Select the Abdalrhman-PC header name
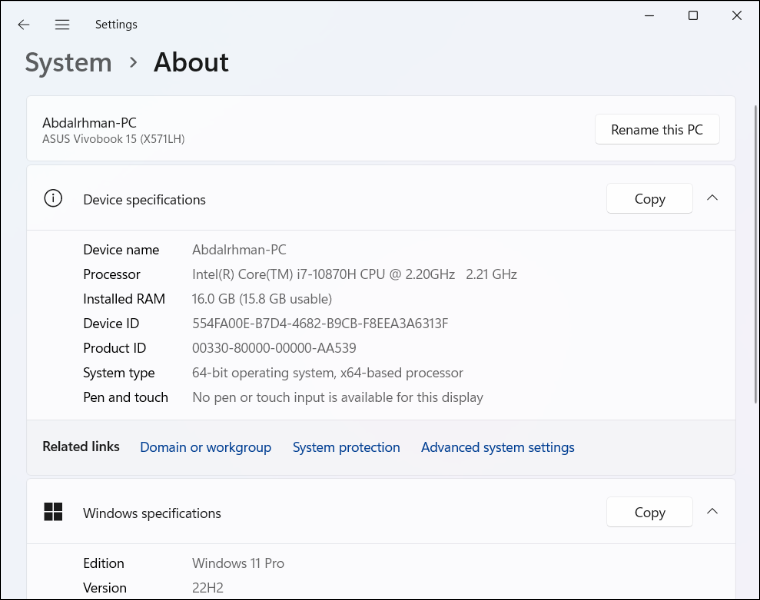Image resolution: width=760 pixels, height=600 pixels. pyautogui.click(x=89, y=123)
